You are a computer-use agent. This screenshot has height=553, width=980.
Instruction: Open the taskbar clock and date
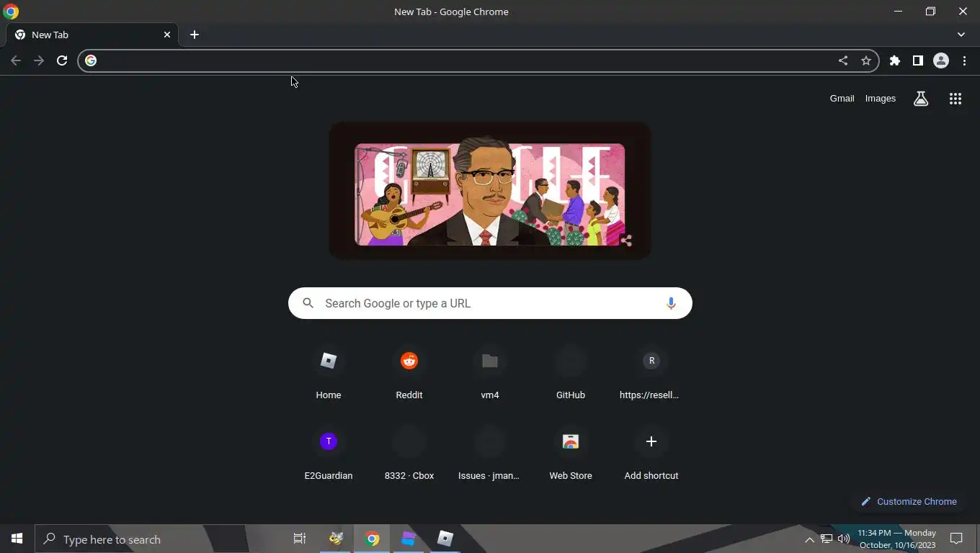(x=897, y=539)
